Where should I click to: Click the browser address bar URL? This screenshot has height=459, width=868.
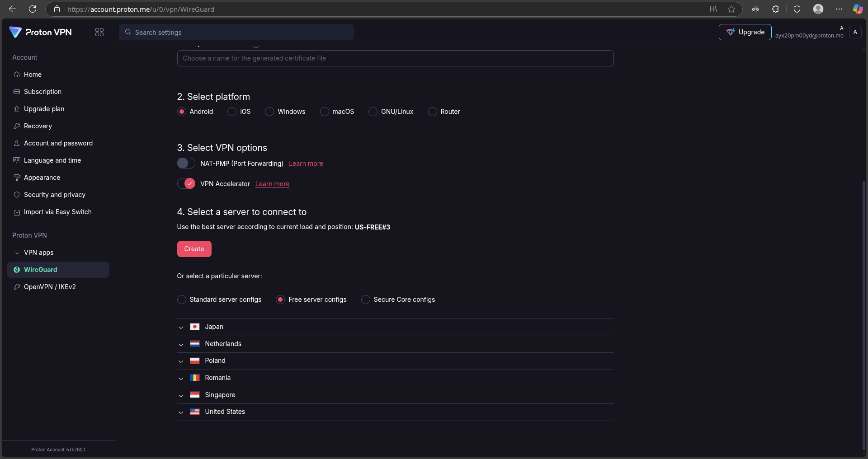click(x=141, y=9)
